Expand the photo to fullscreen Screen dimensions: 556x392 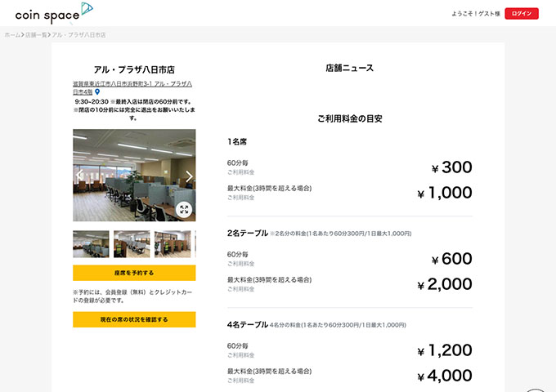184,209
